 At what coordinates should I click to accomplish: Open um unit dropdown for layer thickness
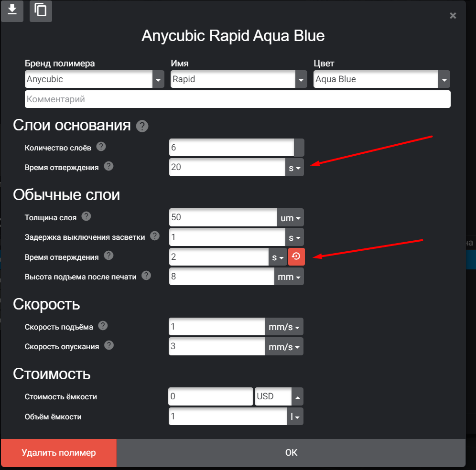pyautogui.click(x=291, y=217)
